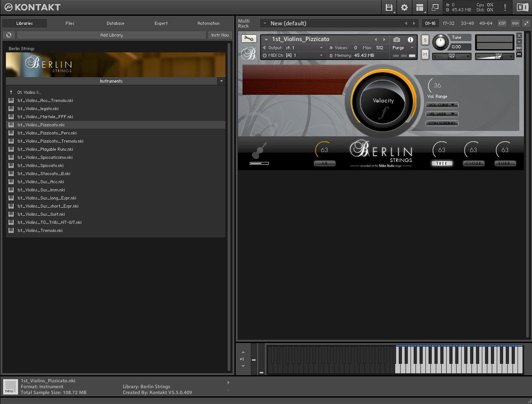Click the new instrument icon in info pane
Image resolution: width=532 pixels, height=404 pixels.
point(10,387)
